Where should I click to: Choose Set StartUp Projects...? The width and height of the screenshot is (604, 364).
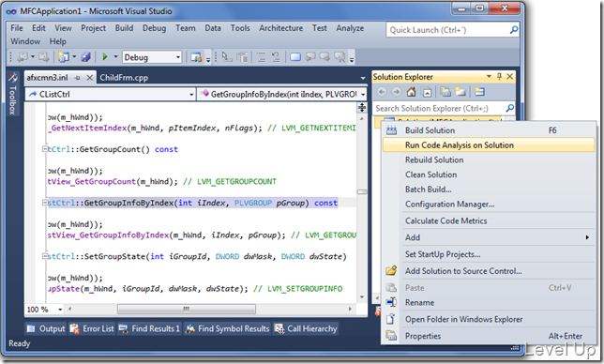[489, 254]
